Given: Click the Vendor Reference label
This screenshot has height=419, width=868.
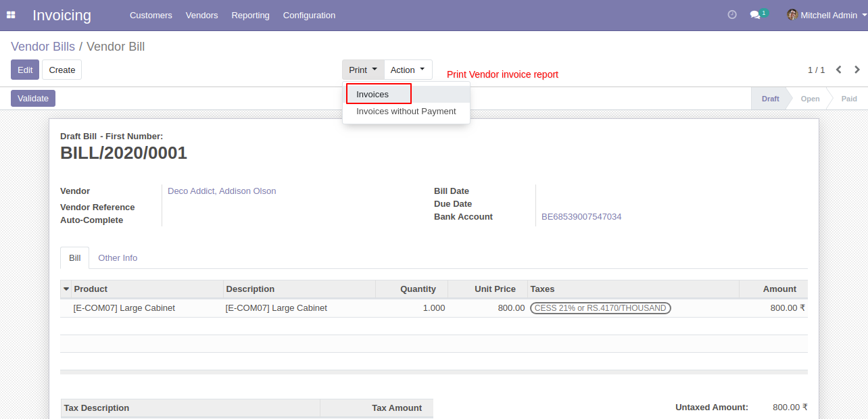Looking at the screenshot, I should tap(97, 207).
